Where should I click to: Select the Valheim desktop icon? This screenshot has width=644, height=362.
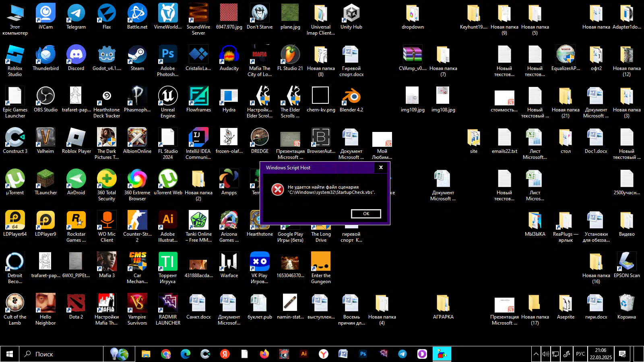point(45,141)
